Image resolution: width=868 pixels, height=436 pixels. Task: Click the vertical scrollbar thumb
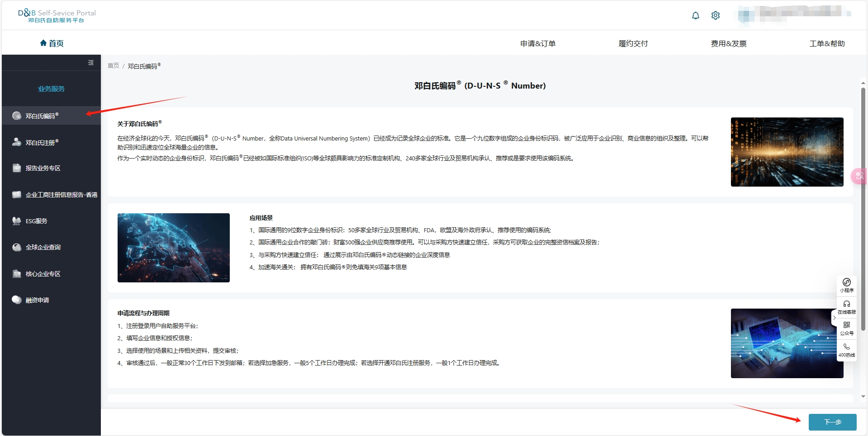point(863,209)
